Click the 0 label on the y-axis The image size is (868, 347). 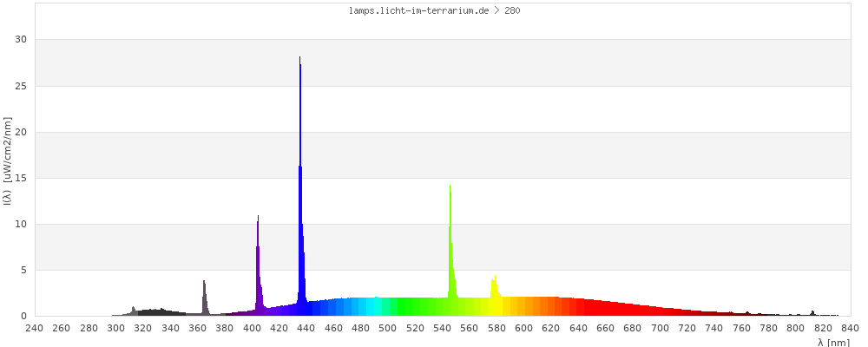23,316
